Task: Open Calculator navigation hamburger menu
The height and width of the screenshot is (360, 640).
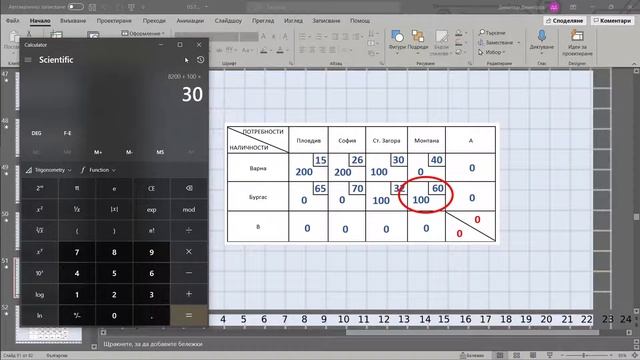Action: tap(28, 60)
